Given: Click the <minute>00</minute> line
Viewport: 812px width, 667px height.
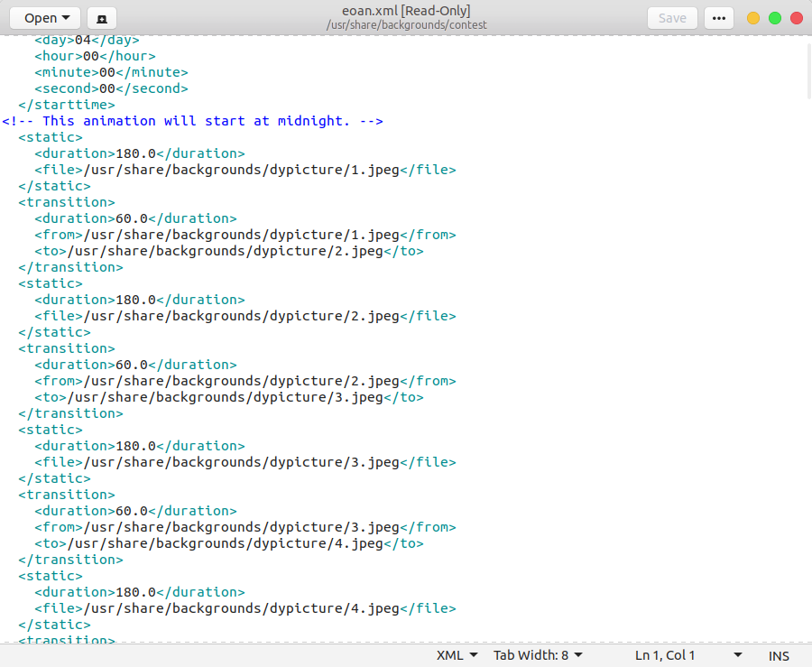Looking at the screenshot, I should pos(111,72).
